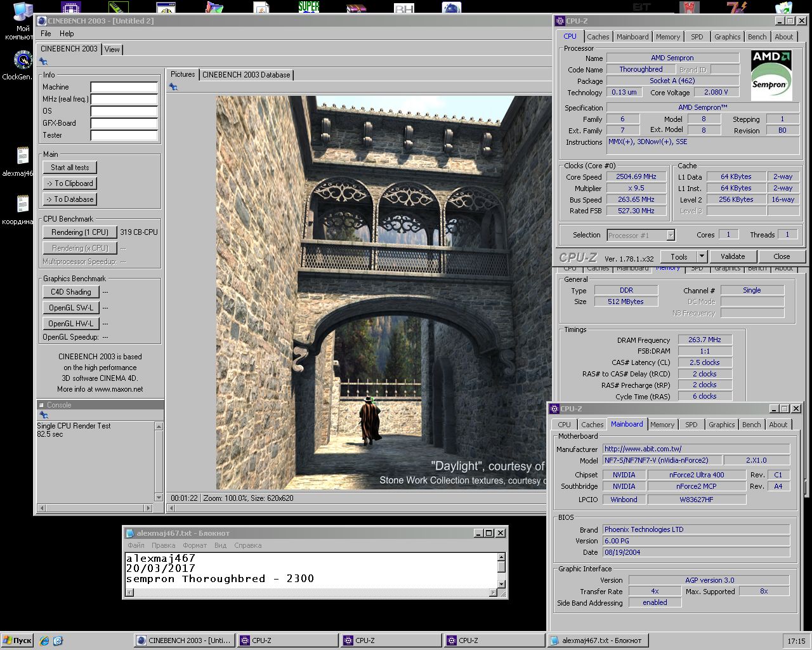Open CPU tab in bottom CPU-Z window

[x=564, y=425]
